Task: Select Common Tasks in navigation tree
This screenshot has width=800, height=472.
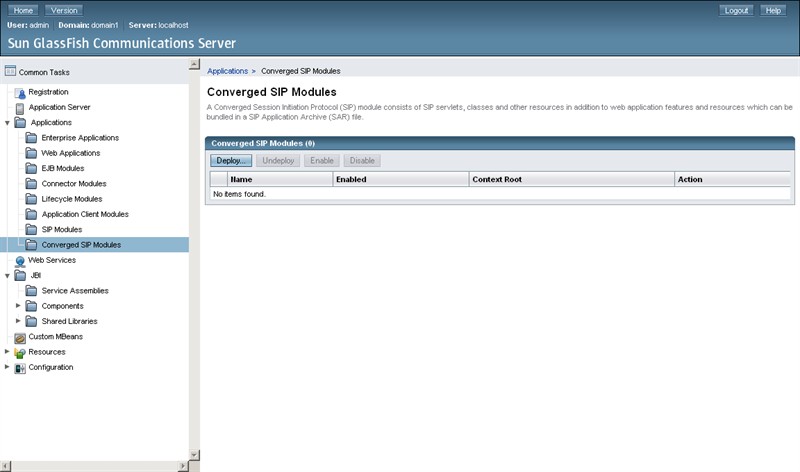Action: 44,72
